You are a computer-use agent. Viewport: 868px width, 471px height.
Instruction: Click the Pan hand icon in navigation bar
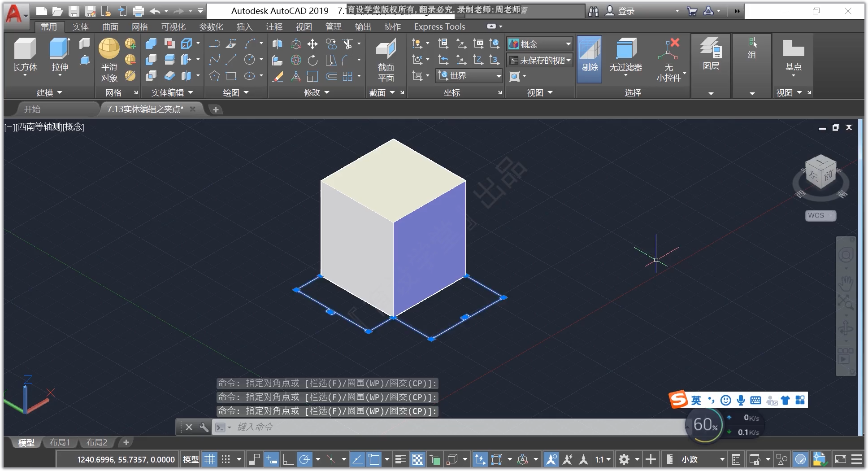pyautogui.click(x=846, y=283)
